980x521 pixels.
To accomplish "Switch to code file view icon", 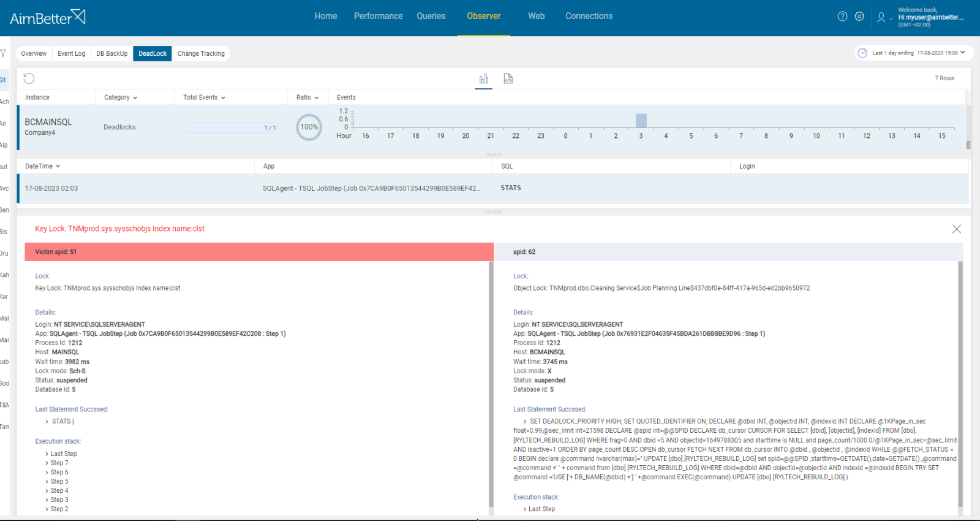I will (508, 78).
